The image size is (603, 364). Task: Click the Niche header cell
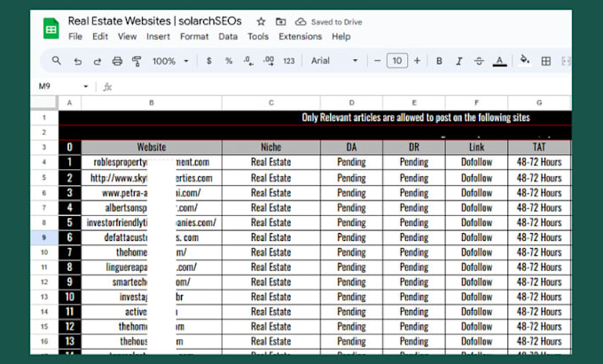[x=271, y=147]
